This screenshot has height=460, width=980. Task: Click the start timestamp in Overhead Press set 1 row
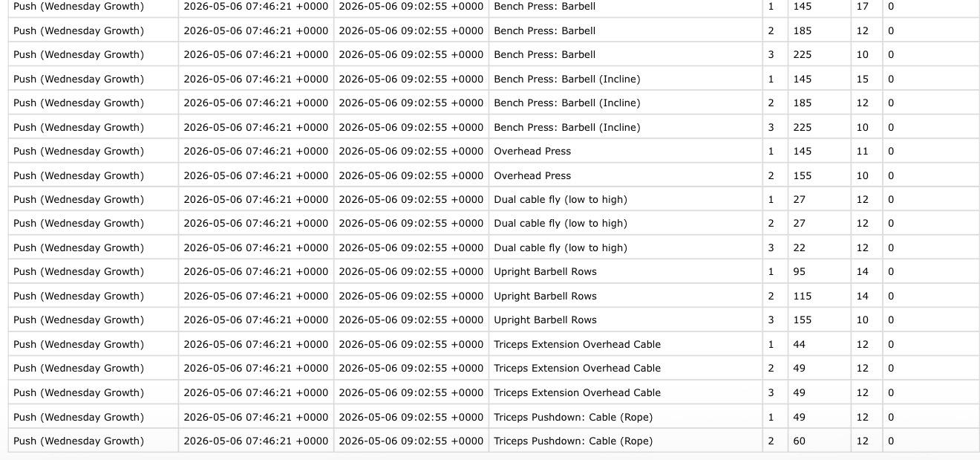coord(255,151)
